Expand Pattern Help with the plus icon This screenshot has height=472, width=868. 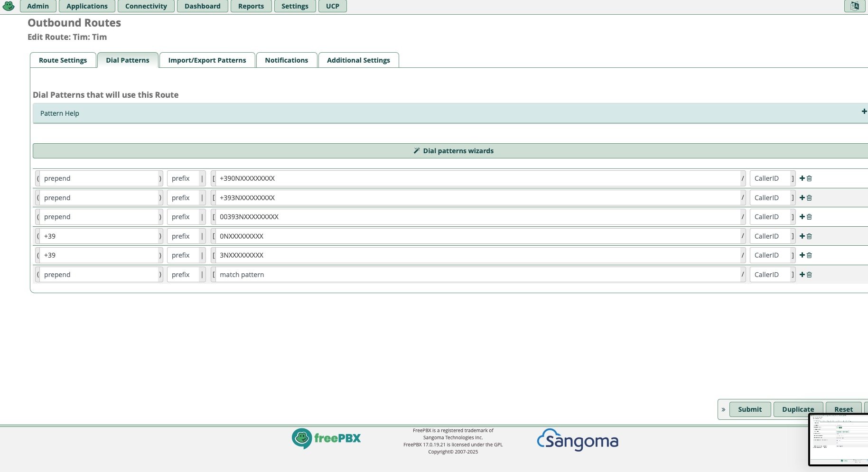[x=864, y=111]
